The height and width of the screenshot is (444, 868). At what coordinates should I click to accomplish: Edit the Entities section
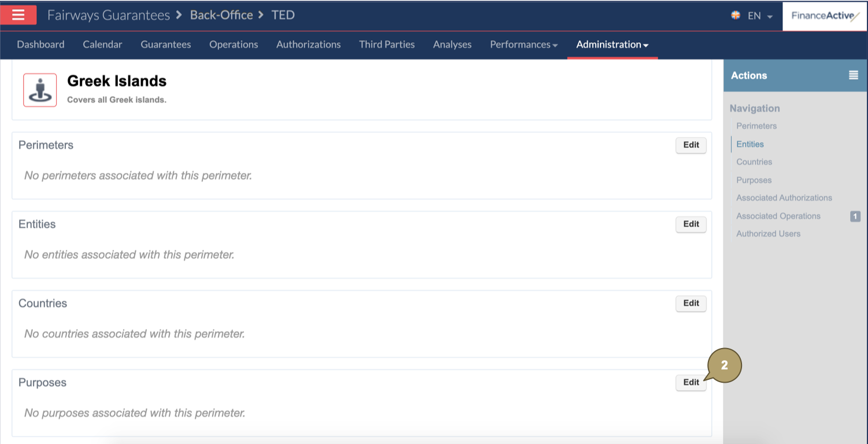pyautogui.click(x=691, y=224)
